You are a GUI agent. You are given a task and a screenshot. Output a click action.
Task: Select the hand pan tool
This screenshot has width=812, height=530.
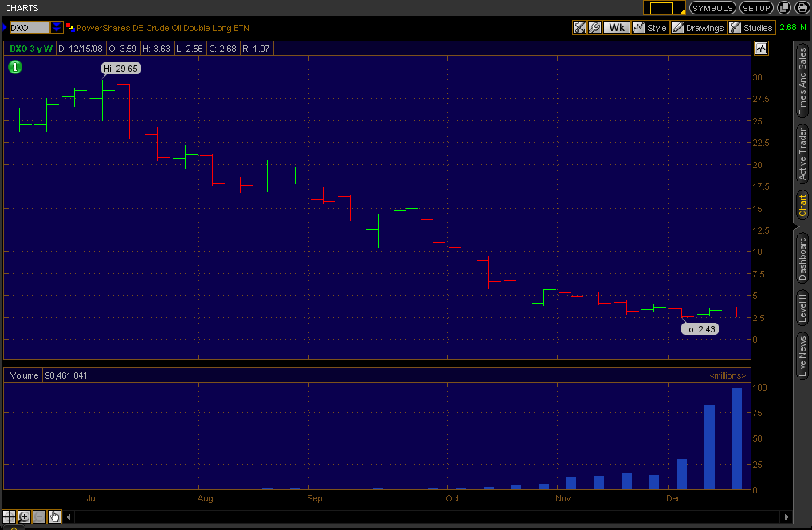[54, 516]
